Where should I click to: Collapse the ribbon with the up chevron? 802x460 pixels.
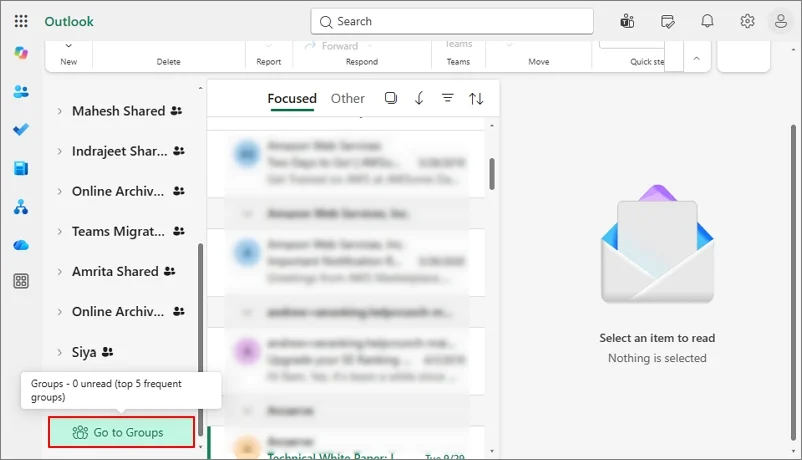coord(696,58)
